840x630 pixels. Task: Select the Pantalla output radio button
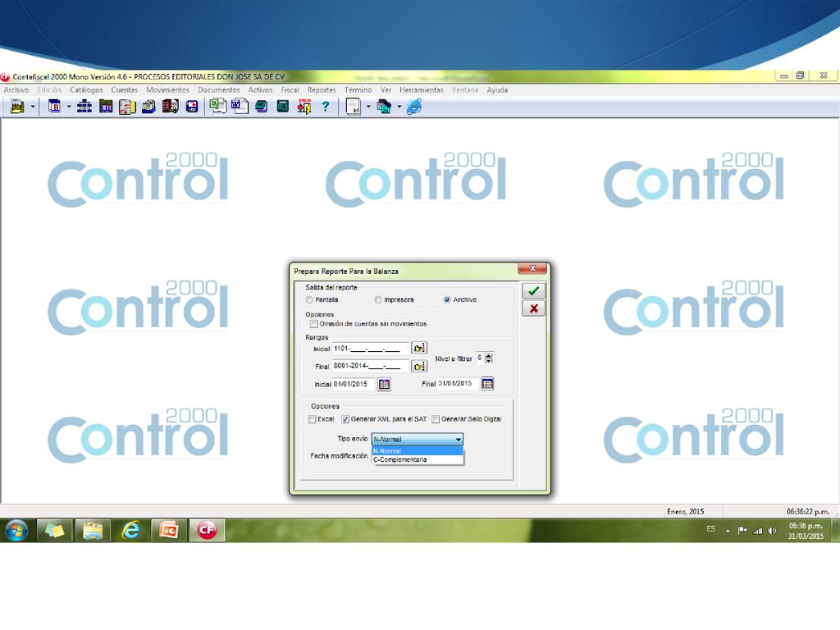(309, 300)
